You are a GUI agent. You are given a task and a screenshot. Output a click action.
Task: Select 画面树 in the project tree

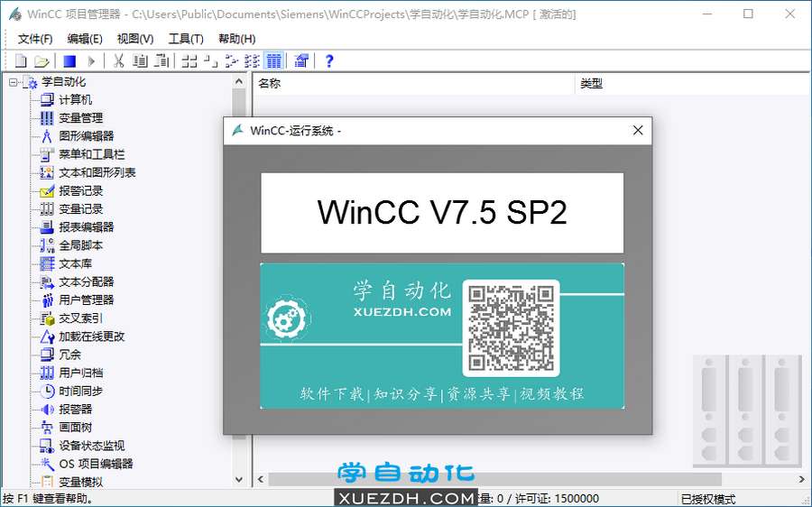(75, 428)
